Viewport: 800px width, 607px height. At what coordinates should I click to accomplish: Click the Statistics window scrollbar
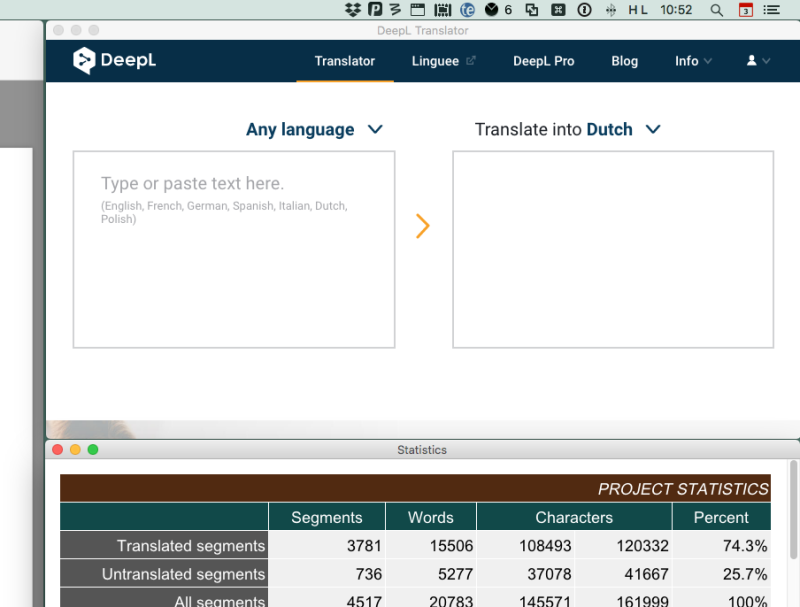pos(793,509)
